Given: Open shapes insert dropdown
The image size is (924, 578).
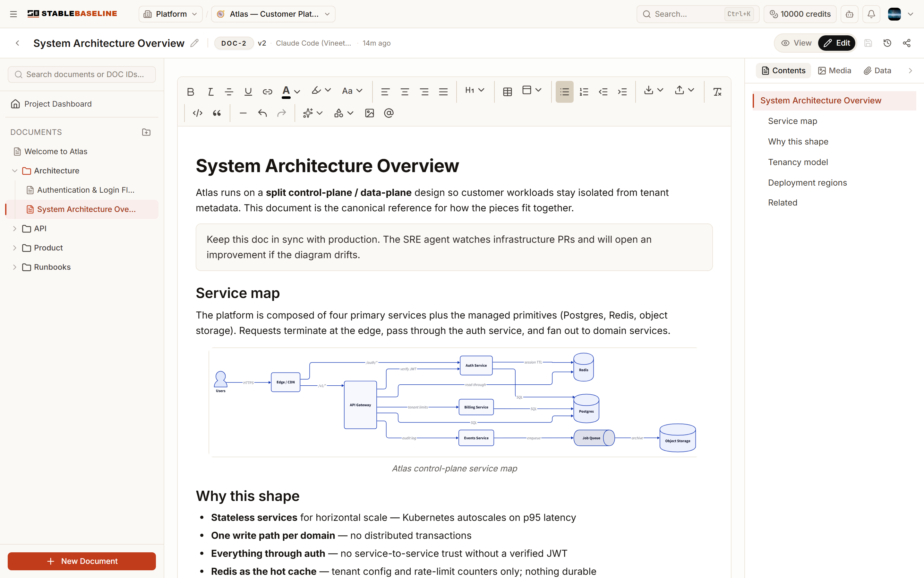Looking at the screenshot, I should 344,113.
